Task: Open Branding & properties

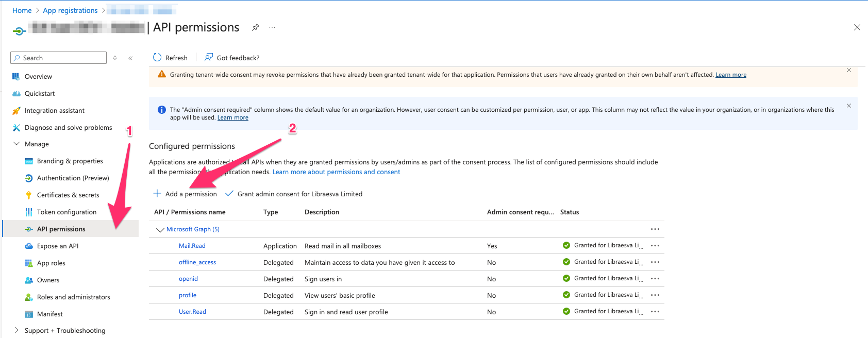Action: click(71, 161)
